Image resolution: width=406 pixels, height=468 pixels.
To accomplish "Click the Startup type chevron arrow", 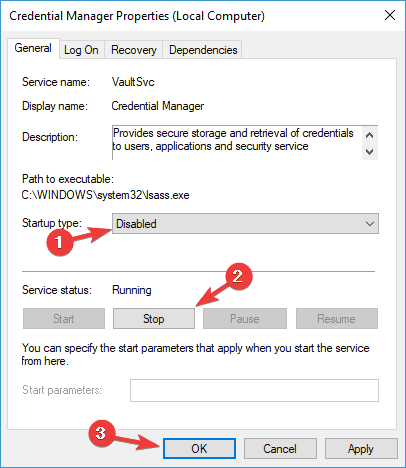I will (370, 224).
